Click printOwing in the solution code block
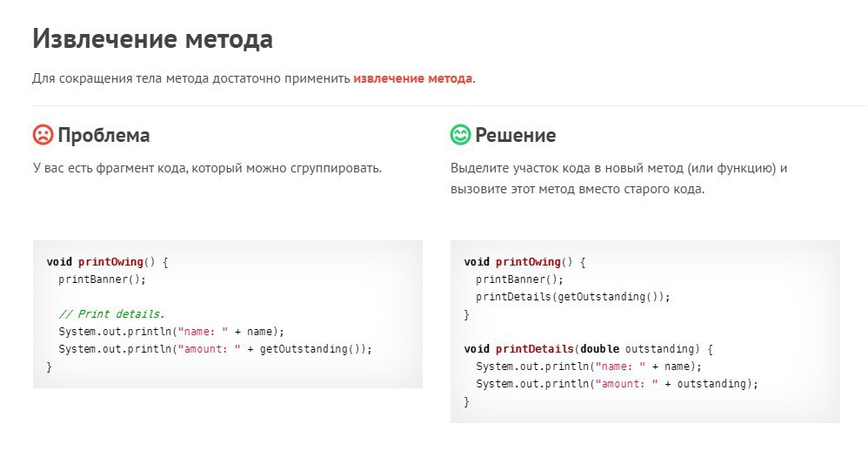 coord(526,261)
